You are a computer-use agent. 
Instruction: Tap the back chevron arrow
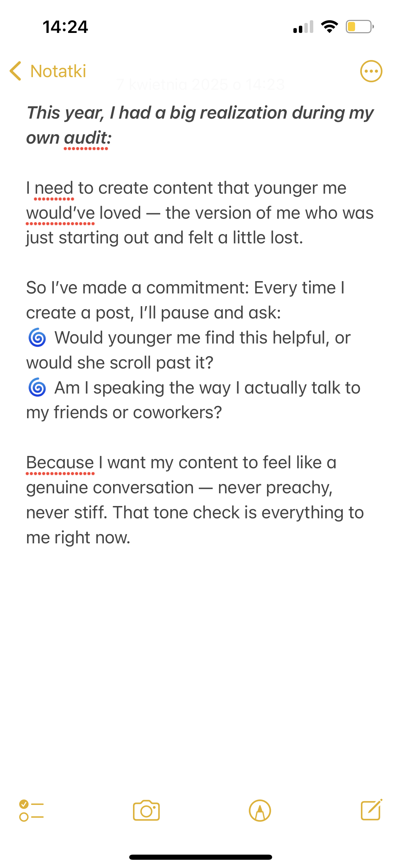(16, 71)
